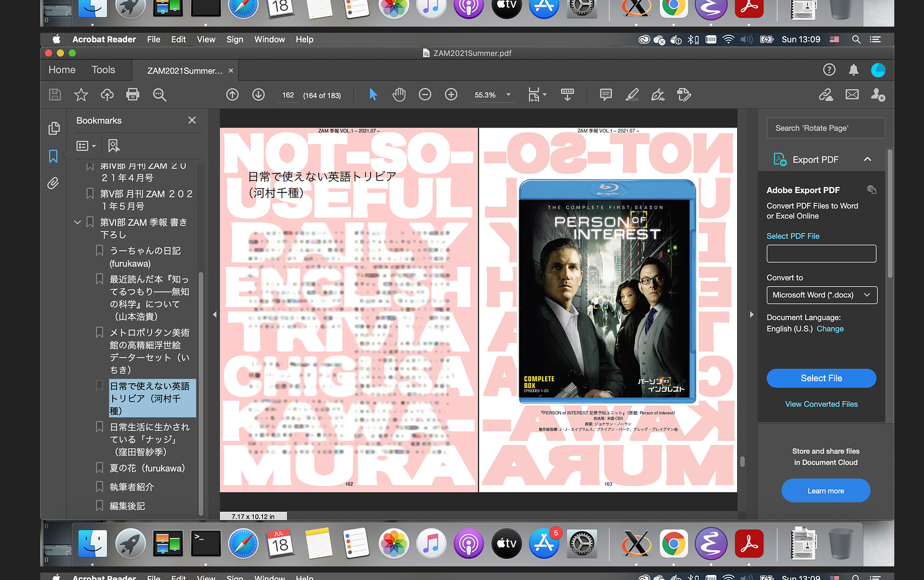Click the scrolling mode toolbar icon

point(568,95)
